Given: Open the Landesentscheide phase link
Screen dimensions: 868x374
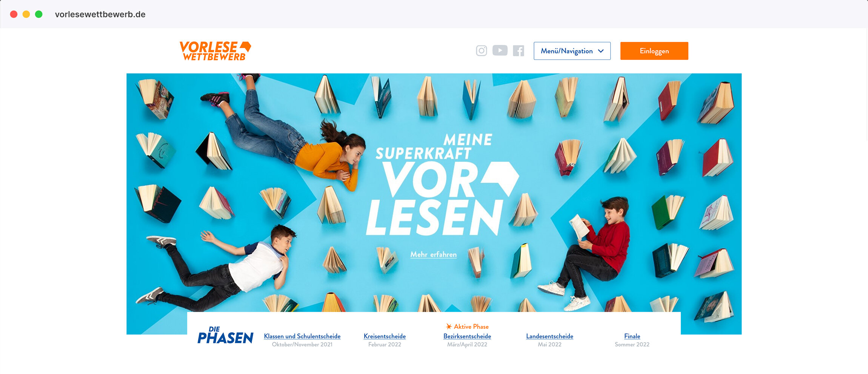Looking at the screenshot, I should 549,336.
